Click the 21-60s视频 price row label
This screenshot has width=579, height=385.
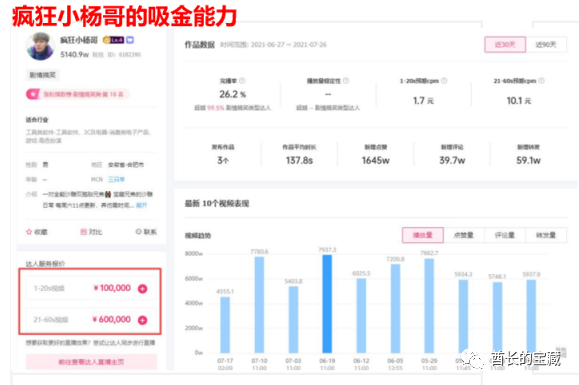click(51, 320)
